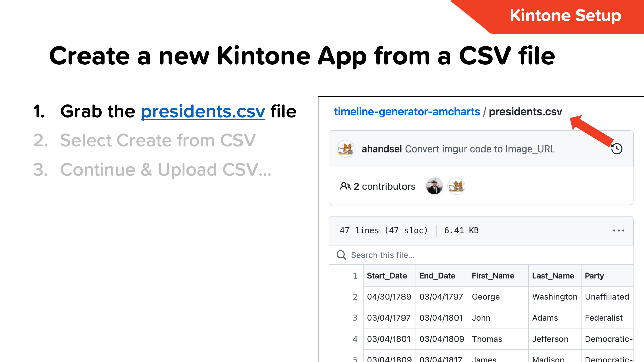
Task: Select the Thomas cell in row 4
Action: (487, 339)
